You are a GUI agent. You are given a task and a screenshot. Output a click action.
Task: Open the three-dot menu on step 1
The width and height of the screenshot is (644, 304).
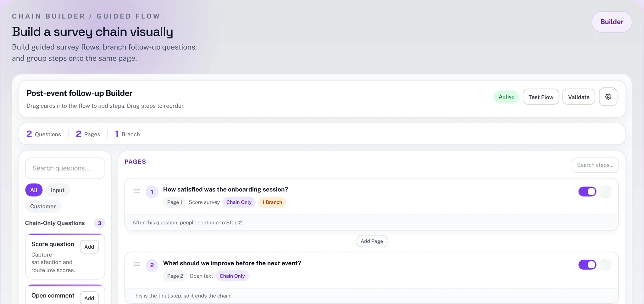(605, 191)
